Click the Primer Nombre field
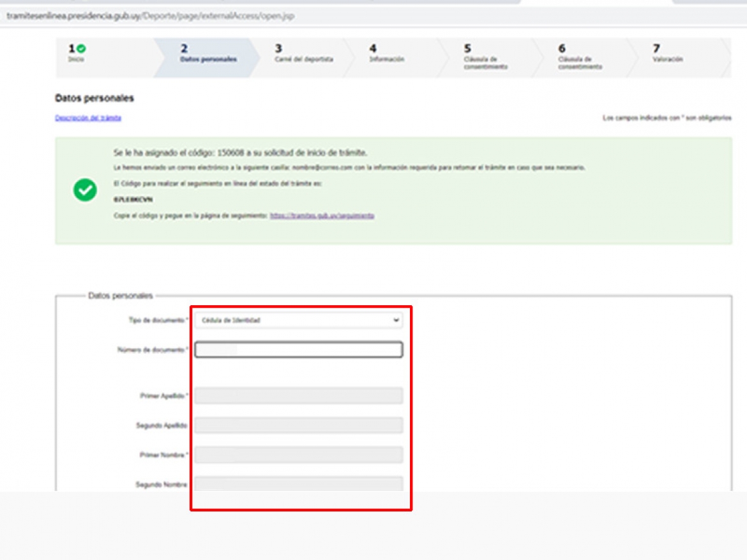 pyautogui.click(x=298, y=455)
